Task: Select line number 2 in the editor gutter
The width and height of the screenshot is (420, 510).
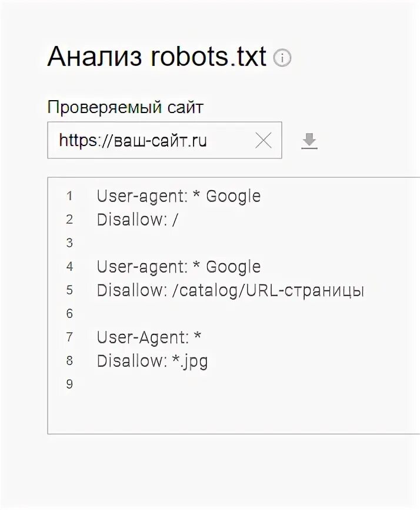Action: (x=69, y=220)
